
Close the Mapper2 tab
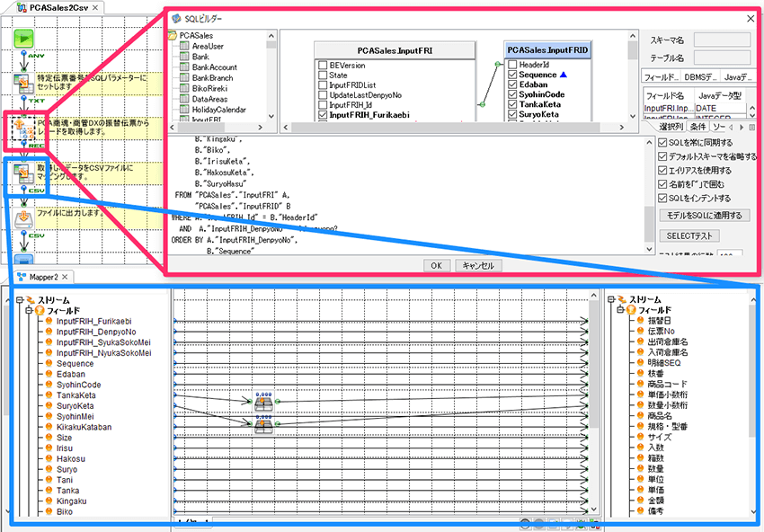point(65,277)
